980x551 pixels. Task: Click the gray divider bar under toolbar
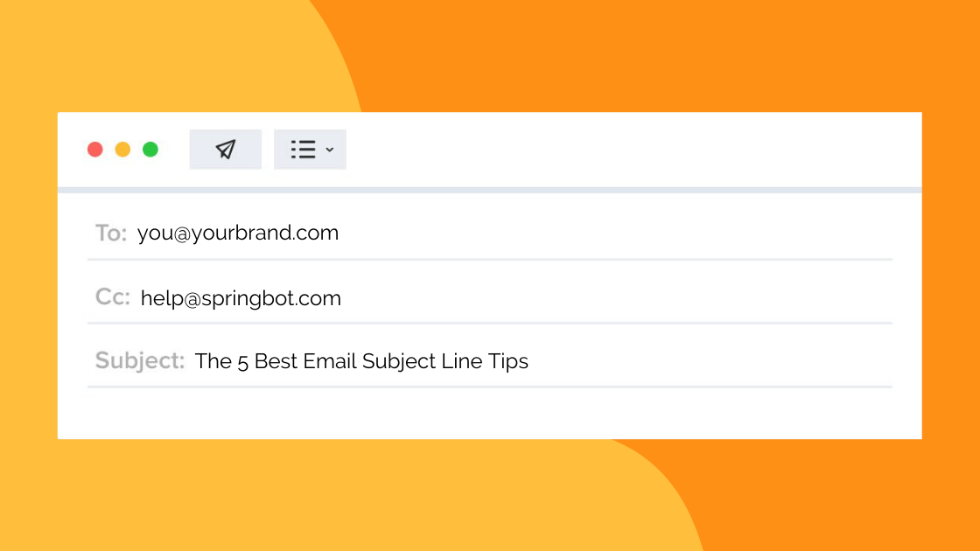[490, 190]
